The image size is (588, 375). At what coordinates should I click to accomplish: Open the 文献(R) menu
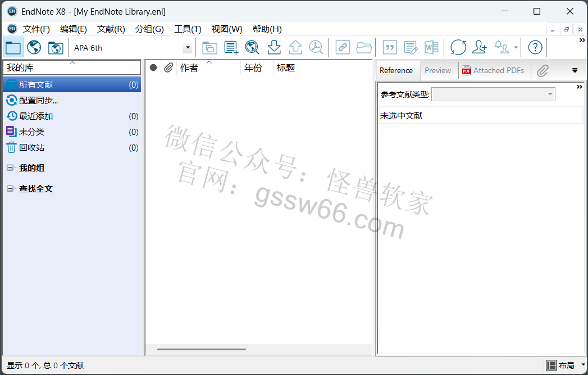click(111, 29)
